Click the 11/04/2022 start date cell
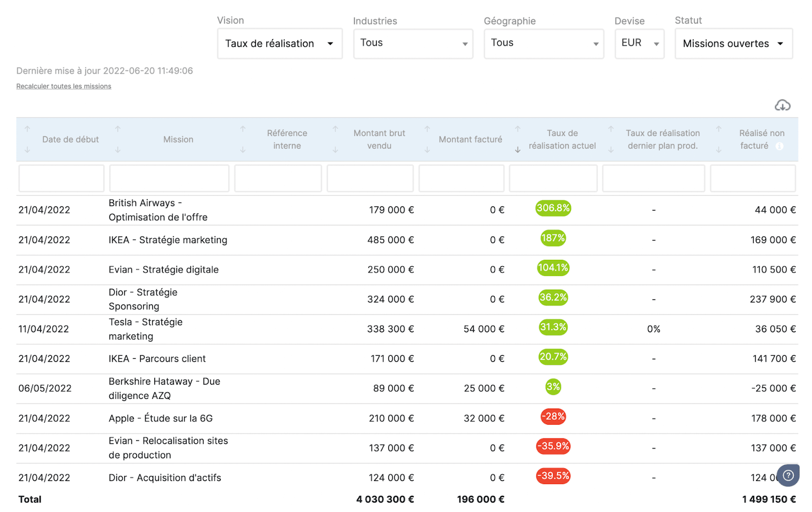 (x=44, y=329)
